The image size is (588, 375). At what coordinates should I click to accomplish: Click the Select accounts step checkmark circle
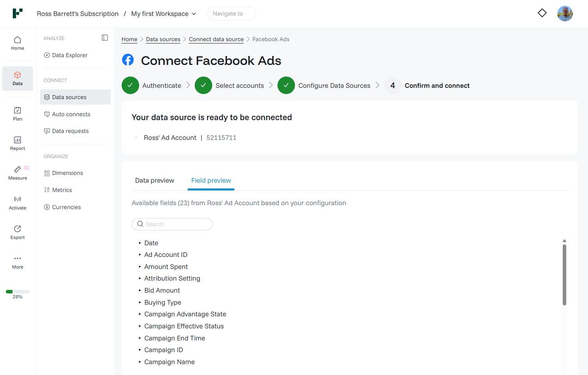[x=203, y=85]
